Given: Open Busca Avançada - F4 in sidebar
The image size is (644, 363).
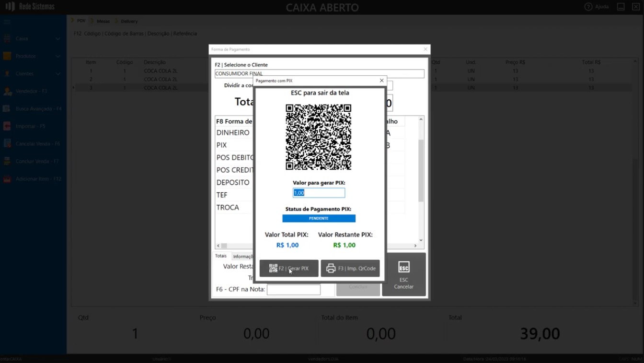Looking at the screenshot, I should tap(38, 109).
